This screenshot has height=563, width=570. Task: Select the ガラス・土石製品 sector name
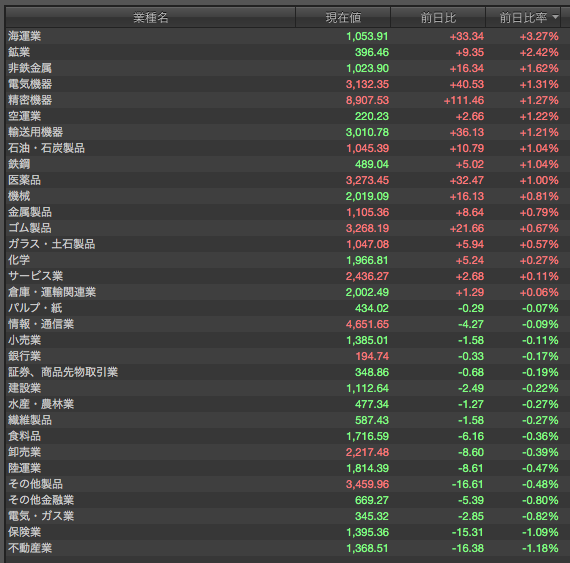click(x=52, y=244)
